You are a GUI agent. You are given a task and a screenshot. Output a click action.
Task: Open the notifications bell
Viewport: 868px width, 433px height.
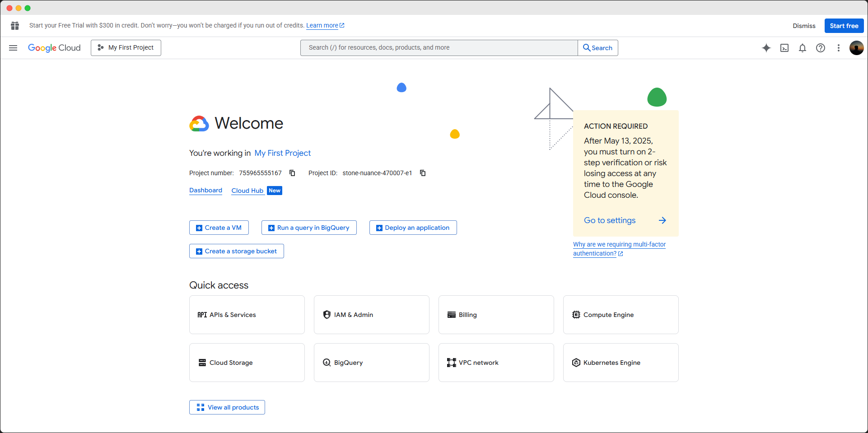803,48
